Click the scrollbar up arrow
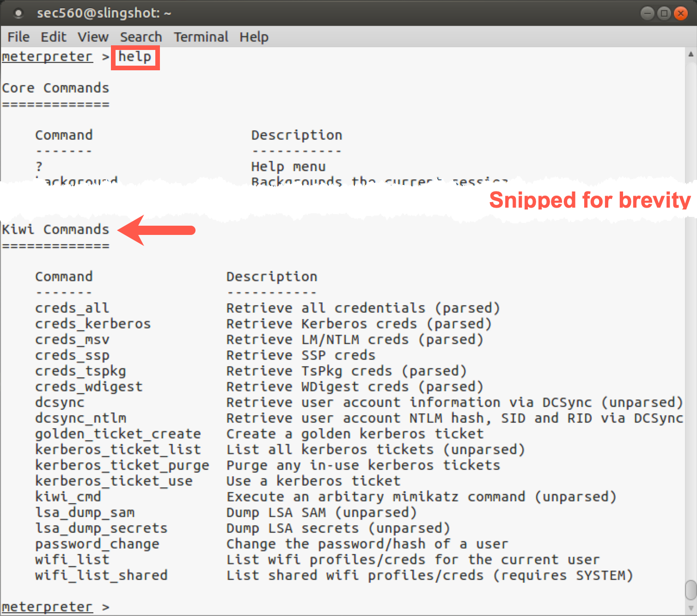 pyautogui.click(x=691, y=54)
